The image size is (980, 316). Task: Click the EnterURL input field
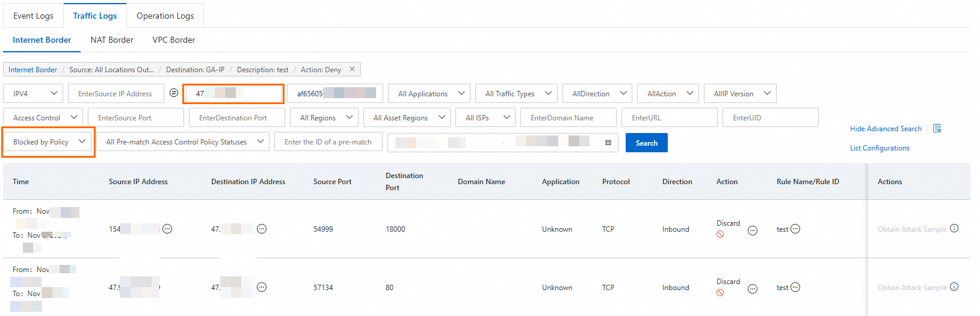coord(670,117)
